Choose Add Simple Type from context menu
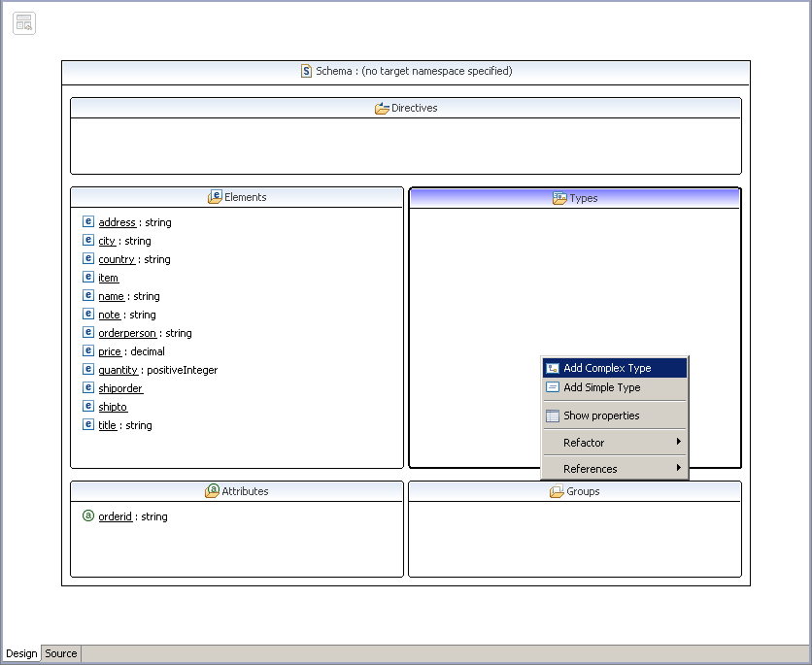The height and width of the screenshot is (665, 812). [x=615, y=387]
